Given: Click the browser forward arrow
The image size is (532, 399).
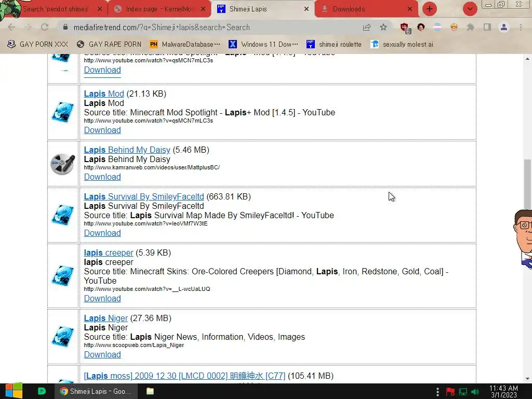Looking at the screenshot, I should click(28, 27).
